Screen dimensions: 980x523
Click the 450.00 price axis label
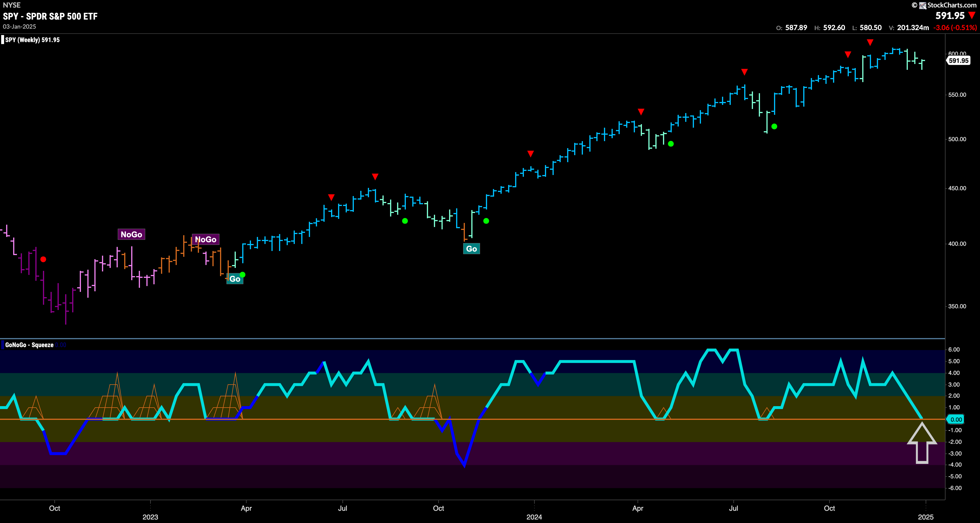(957, 188)
